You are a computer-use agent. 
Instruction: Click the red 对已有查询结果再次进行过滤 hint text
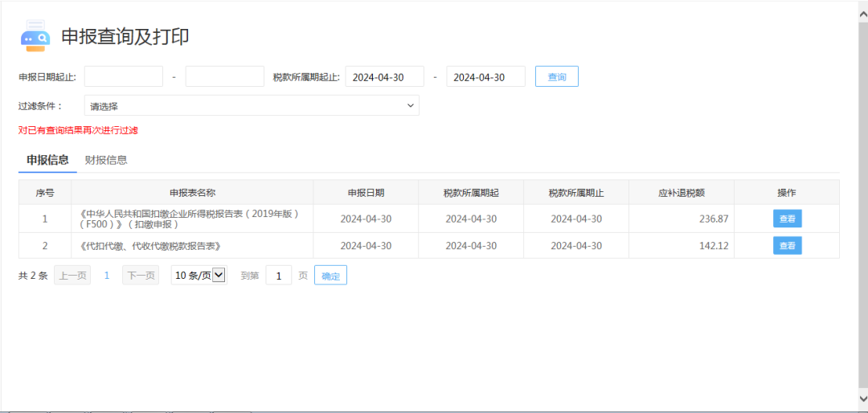coord(78,131)
